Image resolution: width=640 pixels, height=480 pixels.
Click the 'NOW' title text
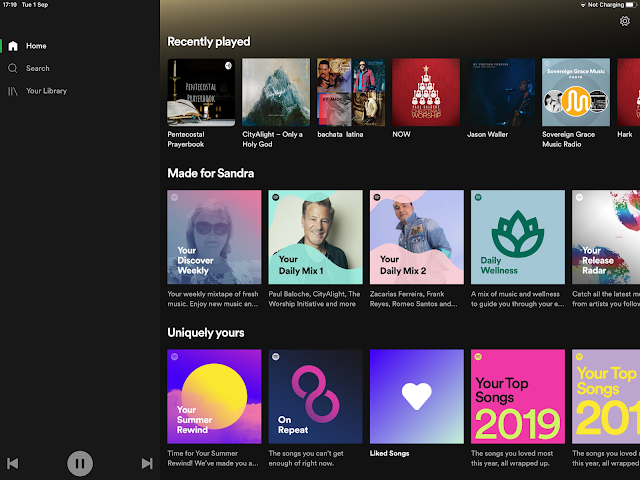tap(401, 134)
